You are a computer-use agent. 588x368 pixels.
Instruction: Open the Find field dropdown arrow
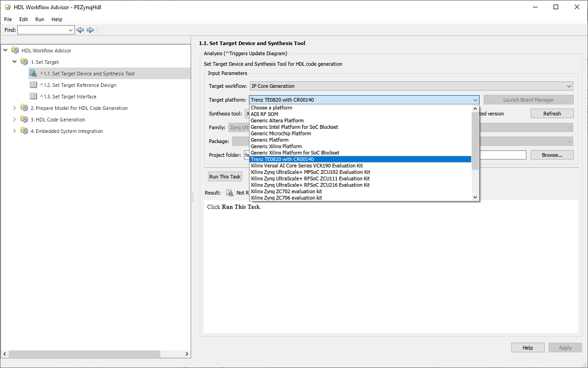coord(70,30)
